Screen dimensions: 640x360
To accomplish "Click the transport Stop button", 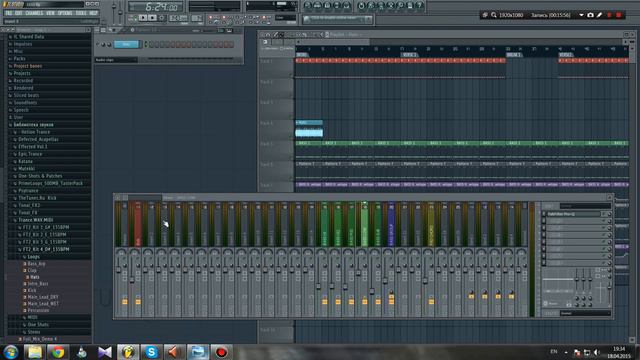I will [x=152, y=18].
